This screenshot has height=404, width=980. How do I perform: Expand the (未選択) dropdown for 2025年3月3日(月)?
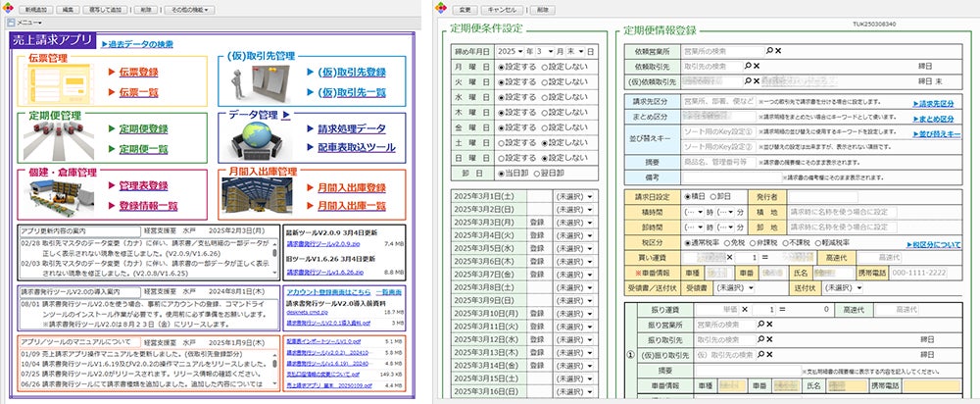pos(573,223)
